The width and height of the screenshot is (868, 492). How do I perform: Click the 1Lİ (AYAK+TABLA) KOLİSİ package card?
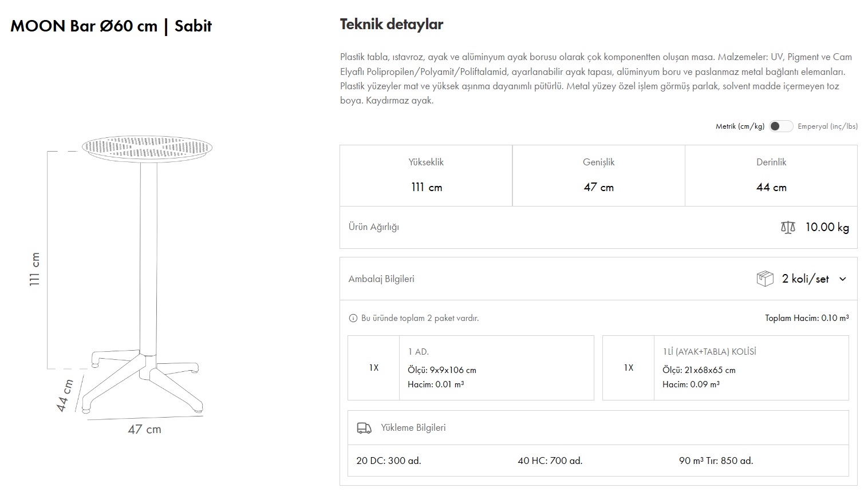point(725,368)
